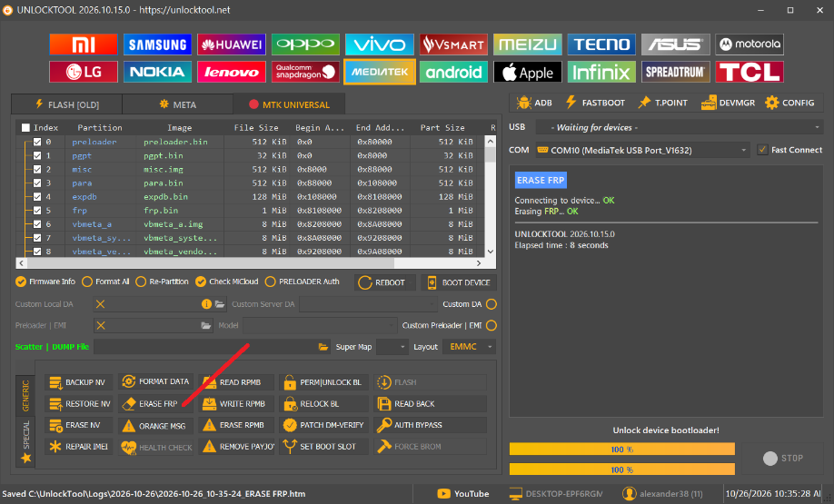Toggle the Index select-all checkbox
This screenshot has width=834, height=504.
point(25,128)
